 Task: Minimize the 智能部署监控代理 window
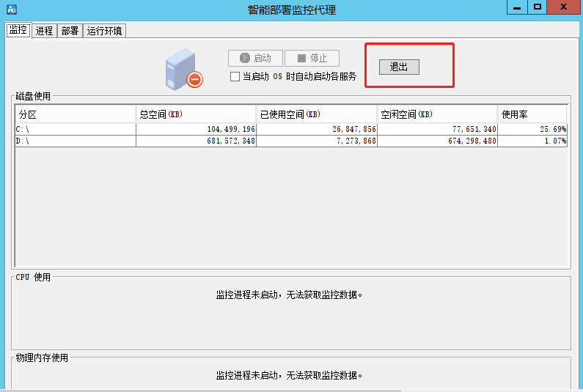coord(517,7)
